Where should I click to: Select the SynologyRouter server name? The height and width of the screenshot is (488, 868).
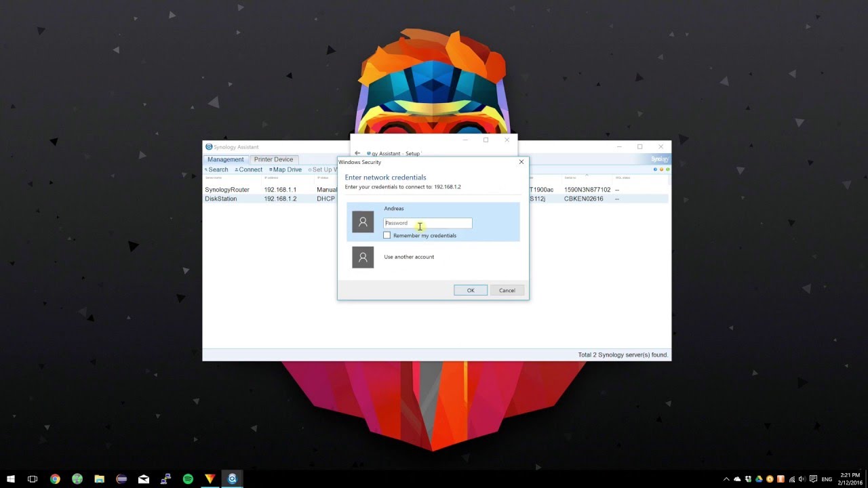tap(227, 190)
